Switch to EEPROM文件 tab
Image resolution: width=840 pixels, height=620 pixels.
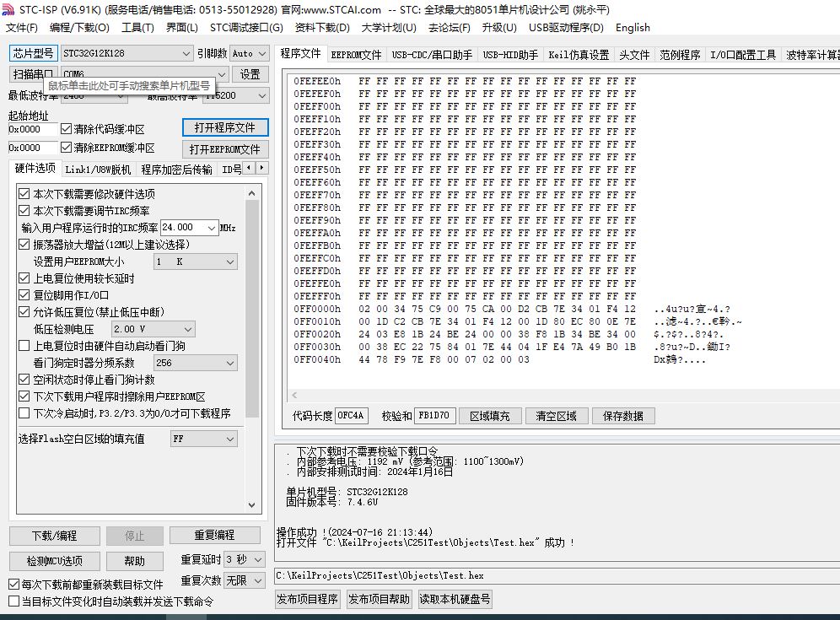[356, 55]
